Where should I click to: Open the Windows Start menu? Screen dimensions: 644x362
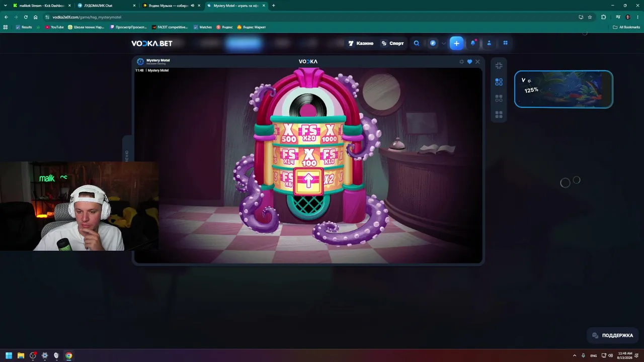pos(9,355)
